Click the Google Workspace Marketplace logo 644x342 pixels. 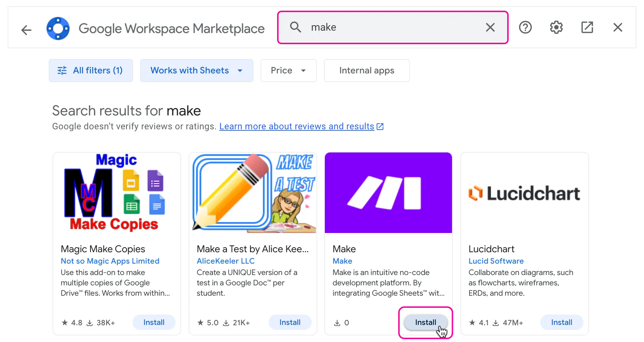coord(58,28)
